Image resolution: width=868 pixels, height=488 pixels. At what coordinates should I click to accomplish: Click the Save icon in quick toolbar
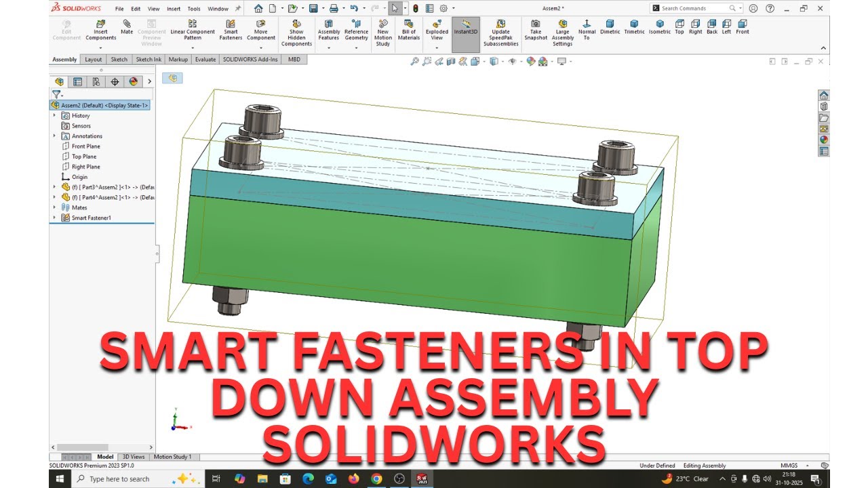coord(313,8)
